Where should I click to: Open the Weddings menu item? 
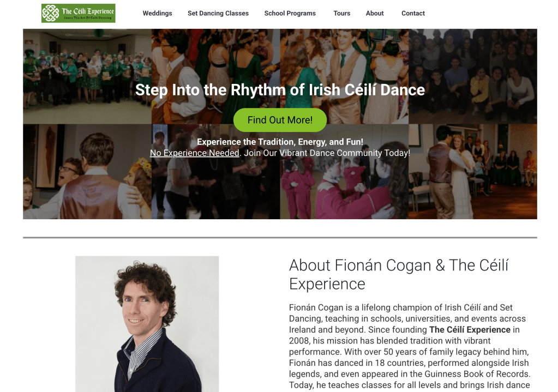tap(157, 13)
